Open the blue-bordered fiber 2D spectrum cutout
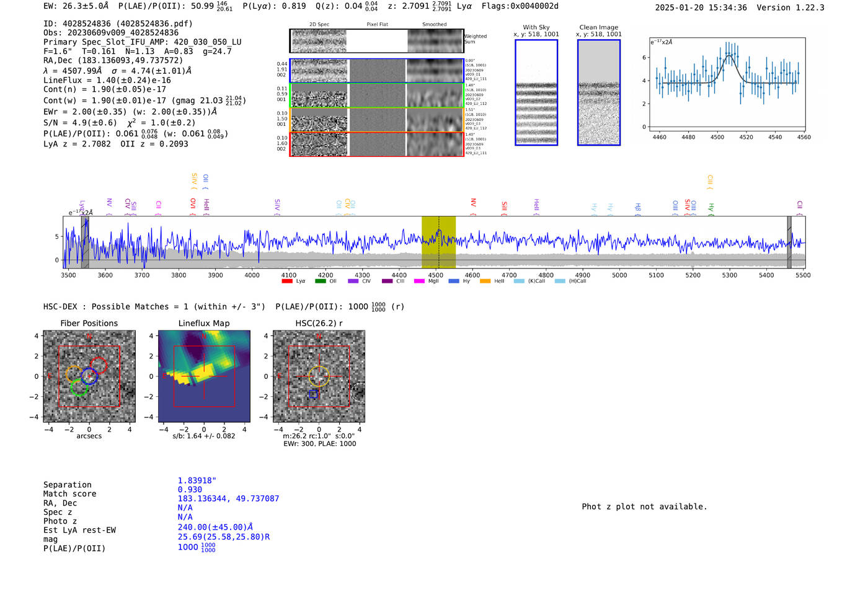 coord(376,71)
